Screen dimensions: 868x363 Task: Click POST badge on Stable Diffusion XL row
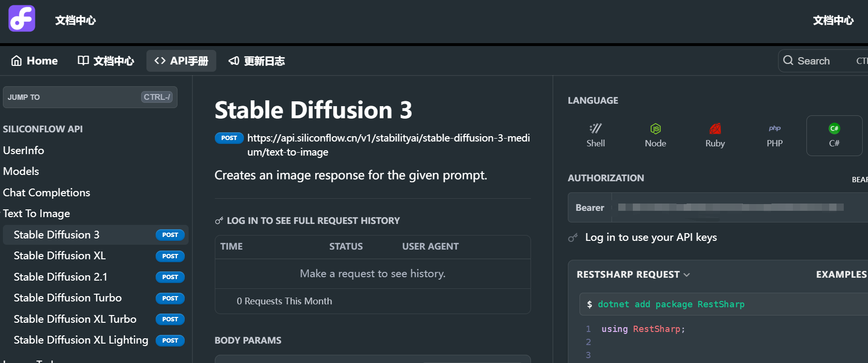click(170, 256)
